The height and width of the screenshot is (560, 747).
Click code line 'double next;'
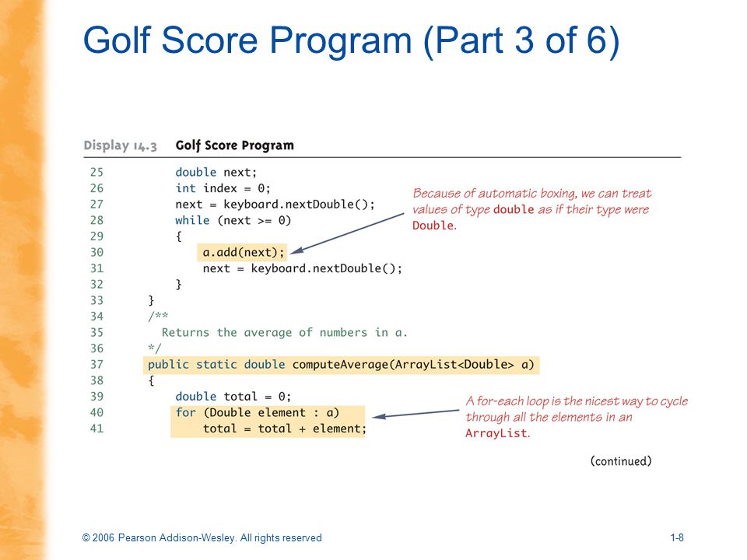pos(216,172)
